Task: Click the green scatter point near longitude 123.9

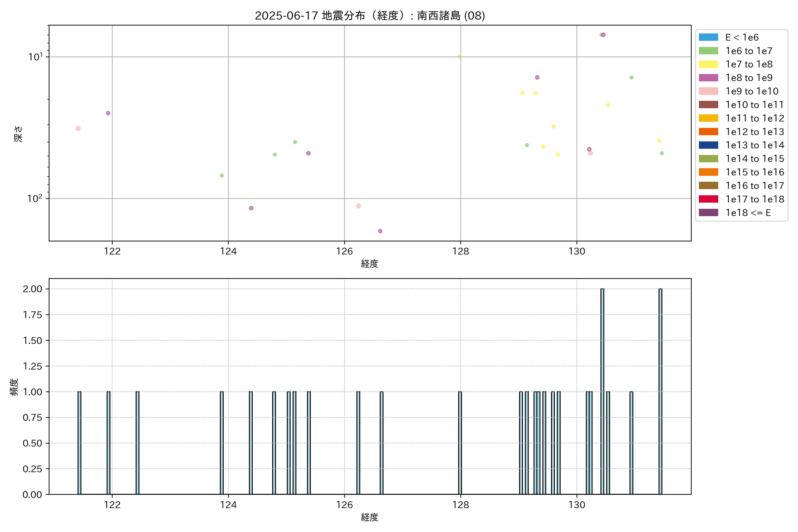Action: point(221,176)
